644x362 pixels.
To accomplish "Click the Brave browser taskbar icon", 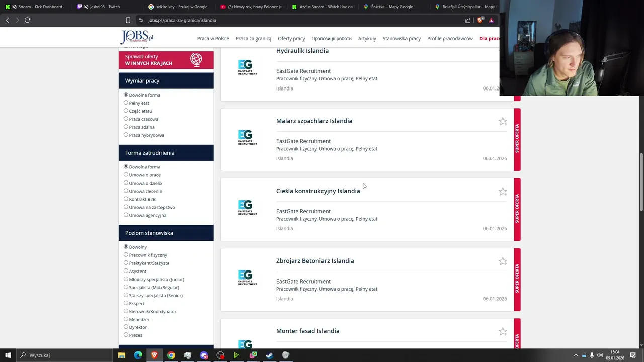I will click(154, 355).
